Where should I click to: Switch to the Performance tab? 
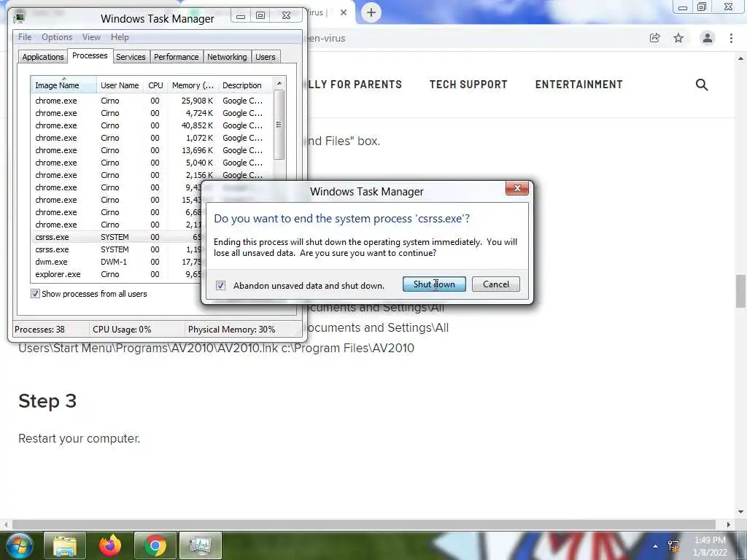177,57
